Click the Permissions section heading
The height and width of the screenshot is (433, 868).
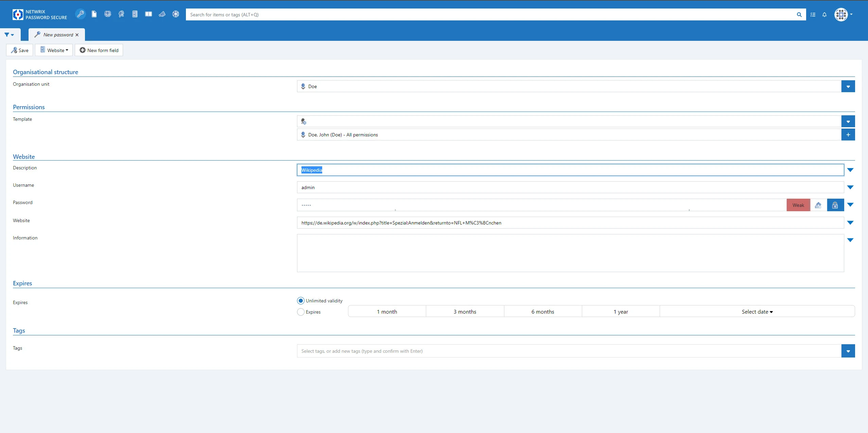click(29, 107)
